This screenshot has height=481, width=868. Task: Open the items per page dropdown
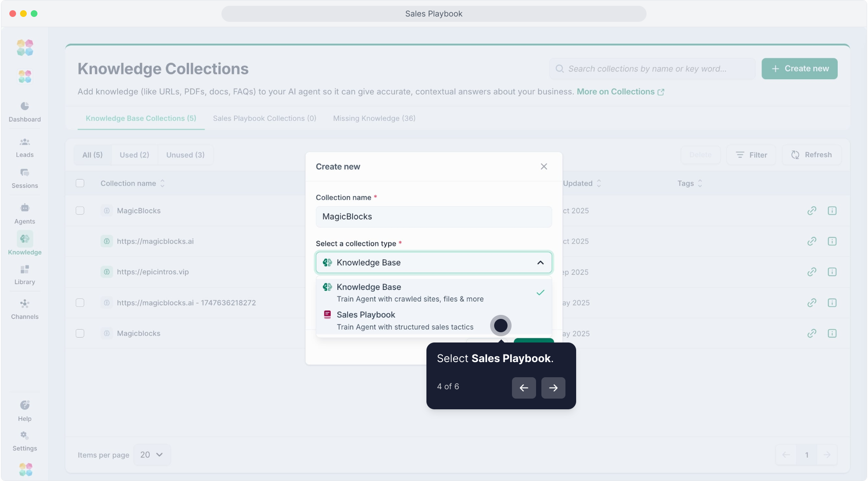151,455
